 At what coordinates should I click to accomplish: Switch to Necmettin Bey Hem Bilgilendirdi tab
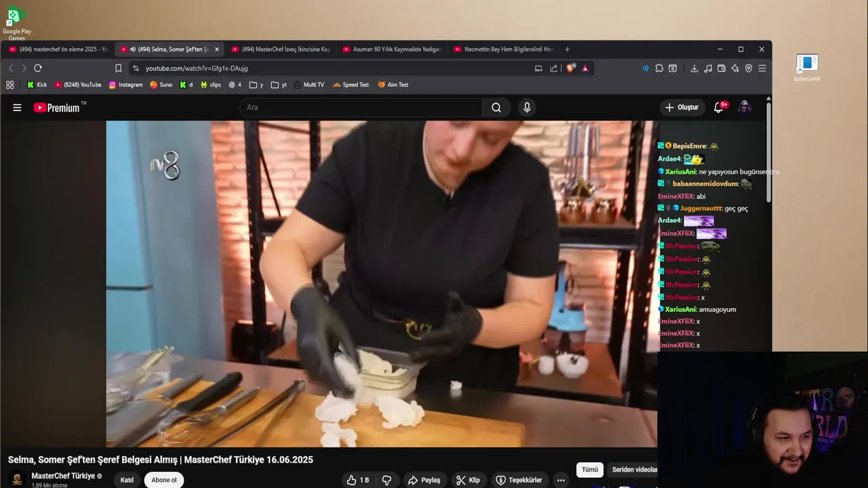(x=503, y=49)
